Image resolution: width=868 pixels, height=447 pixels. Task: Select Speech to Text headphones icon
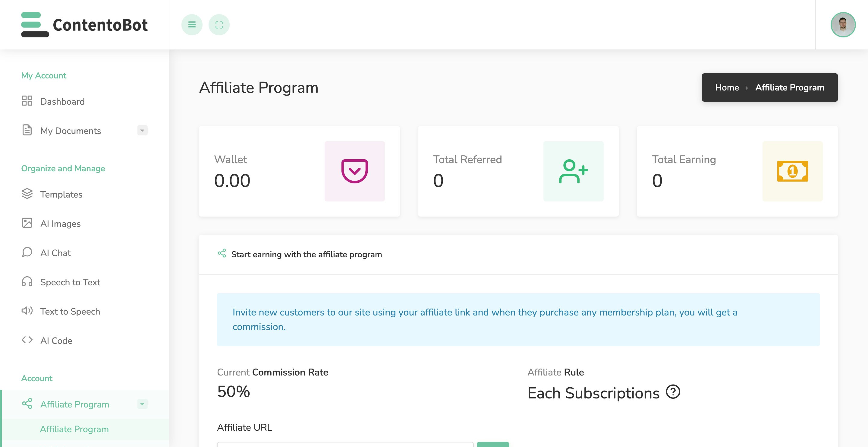click(x=27, y=281)
